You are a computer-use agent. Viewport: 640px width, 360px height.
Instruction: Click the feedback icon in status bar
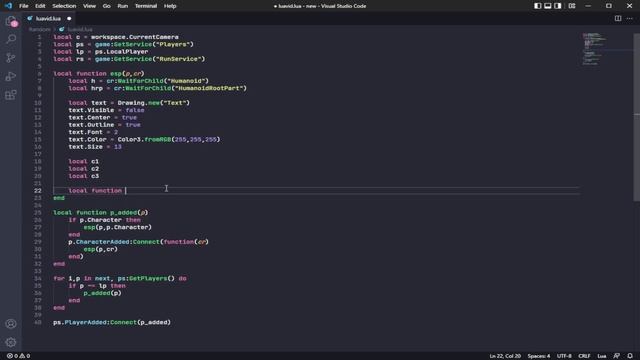(x=617, y=356)
